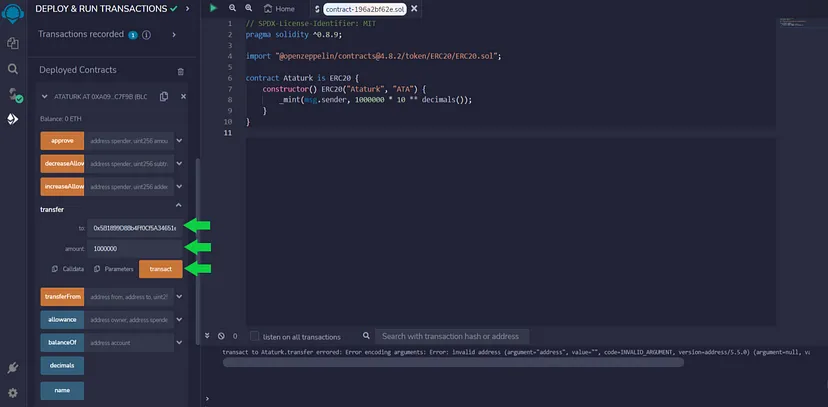Select the contract-196a2bf62e.sol tab

click(x=365, y=9)
